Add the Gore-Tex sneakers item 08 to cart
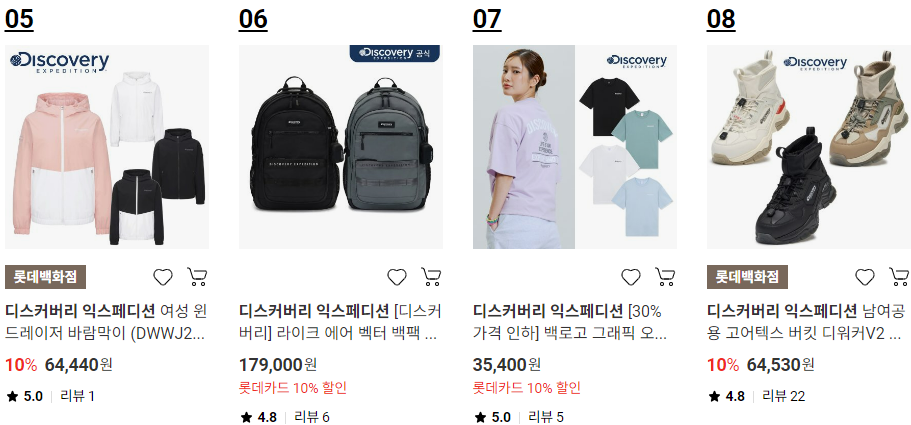The height and width of the screenshot is (425, 911). [900, 278]
